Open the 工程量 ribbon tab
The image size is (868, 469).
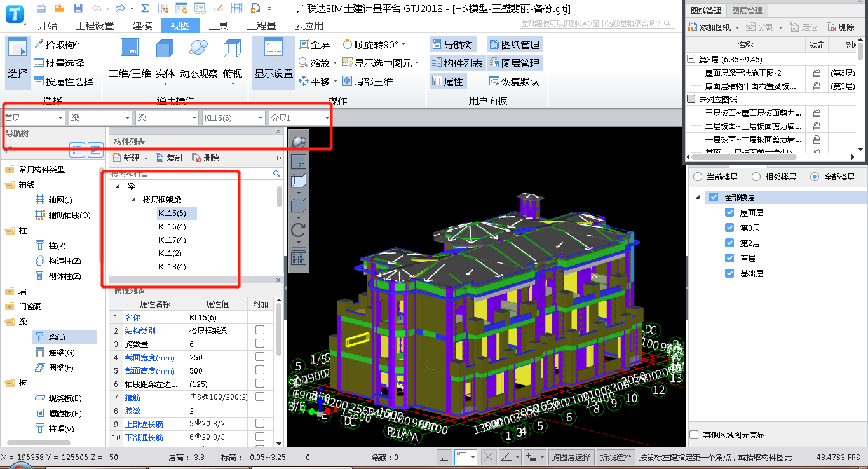click(261, 26)
